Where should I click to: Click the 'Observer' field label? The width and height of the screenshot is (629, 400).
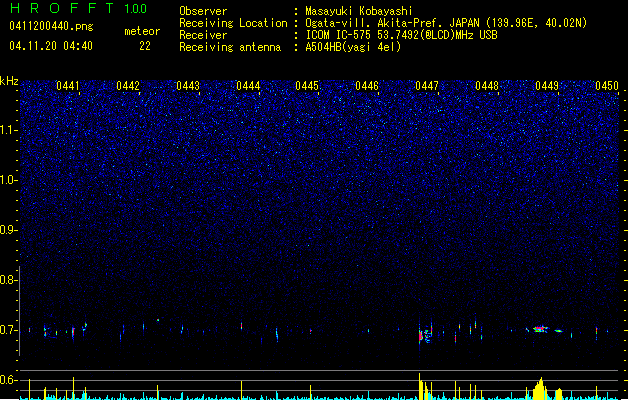(203, 11)
